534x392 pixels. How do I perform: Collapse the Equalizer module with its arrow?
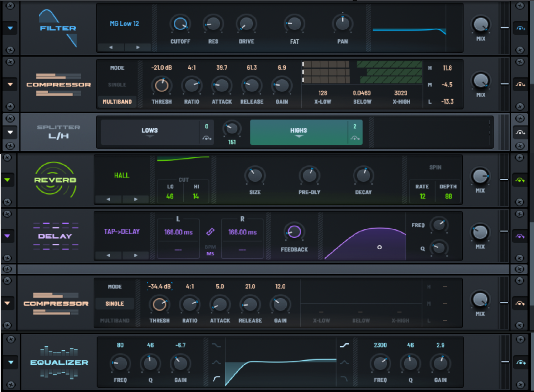[x=11, y=362]
